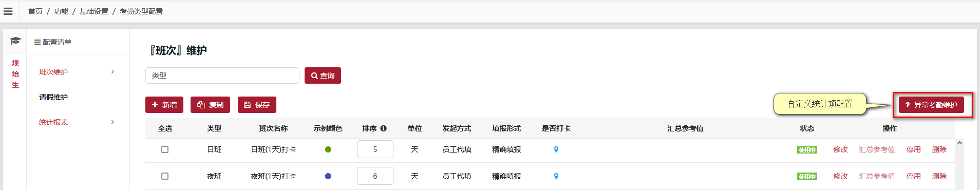Toggle the hamburger menu icon at top left
Image resolution: width=980 pixels, height=190 pixels.
[x=8, y=11]
